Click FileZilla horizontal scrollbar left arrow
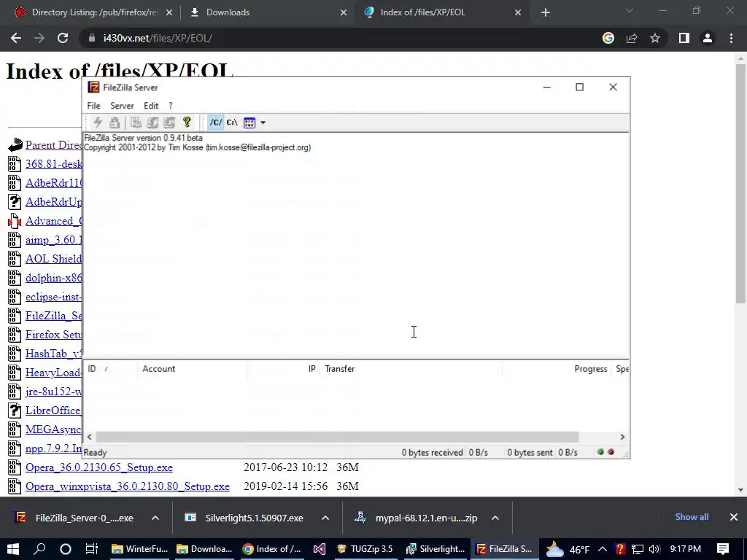The width and height of the screenshot is (747, 560). (x=90, y=437)
